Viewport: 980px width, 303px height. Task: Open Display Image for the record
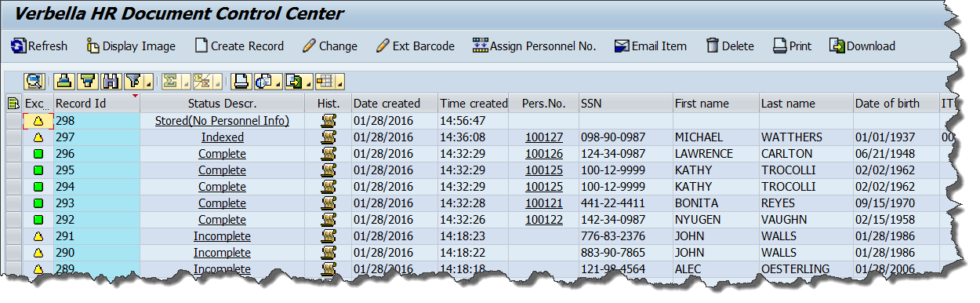131,46
